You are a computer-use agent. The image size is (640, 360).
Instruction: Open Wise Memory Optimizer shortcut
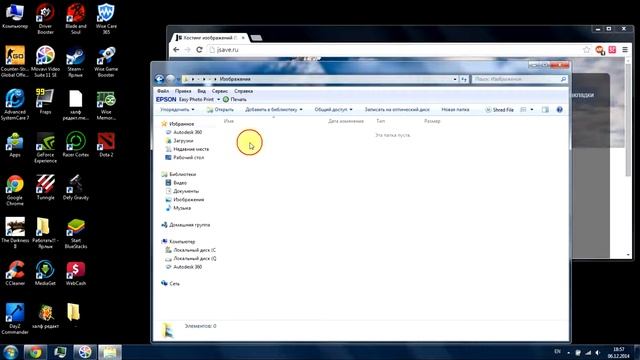106,105
